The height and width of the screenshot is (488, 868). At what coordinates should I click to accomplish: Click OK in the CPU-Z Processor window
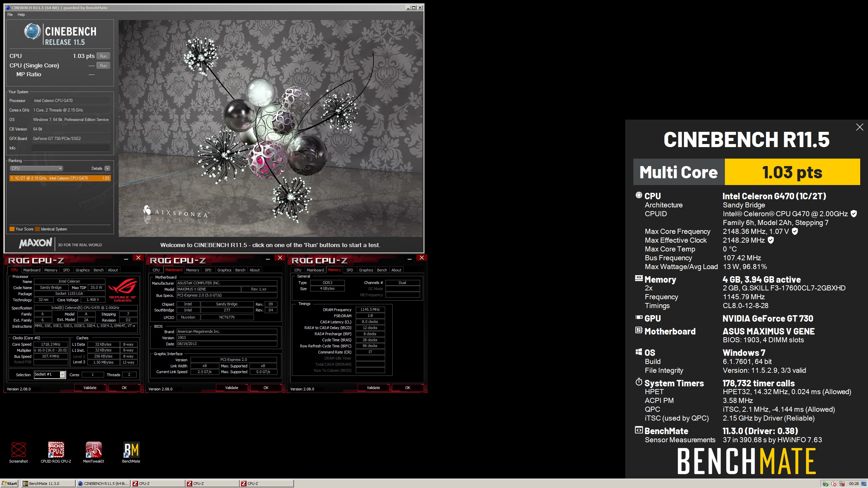click(x=124, y=388)
